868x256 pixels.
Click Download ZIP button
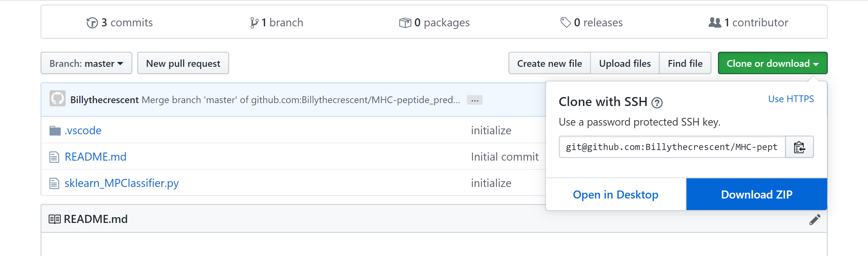click(756, 194)
